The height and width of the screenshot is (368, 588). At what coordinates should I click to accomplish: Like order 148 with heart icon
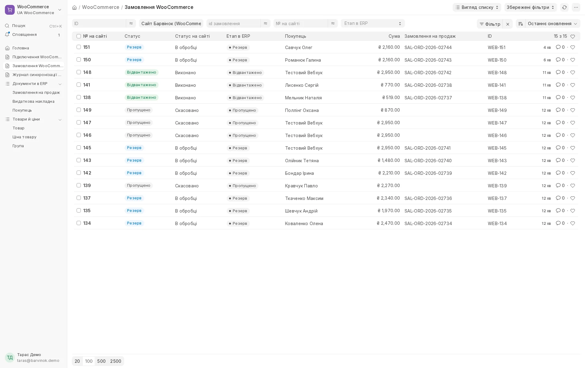tap(573, 72)
